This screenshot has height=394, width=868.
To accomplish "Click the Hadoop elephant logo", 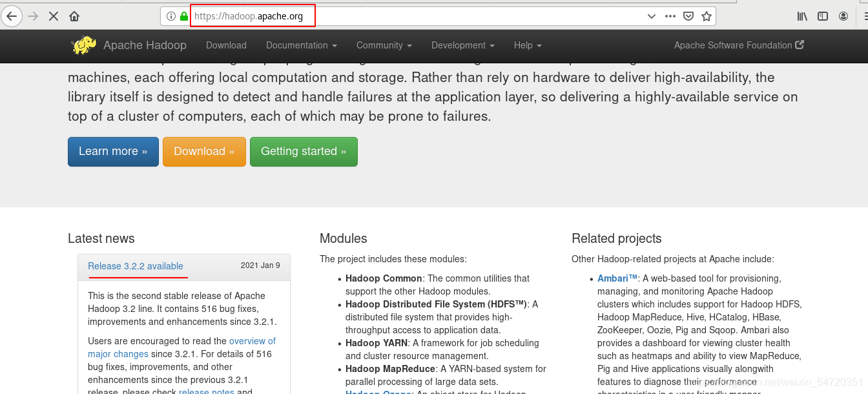I will click(84, 45).
